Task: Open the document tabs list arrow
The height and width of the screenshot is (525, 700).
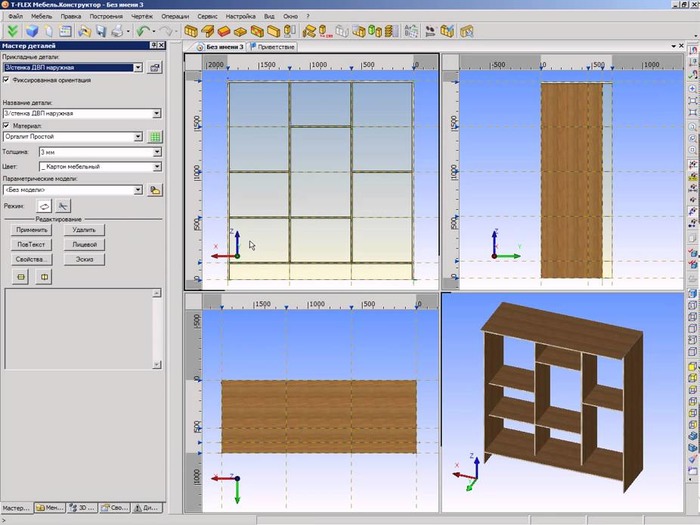Action: pos(673,46)
